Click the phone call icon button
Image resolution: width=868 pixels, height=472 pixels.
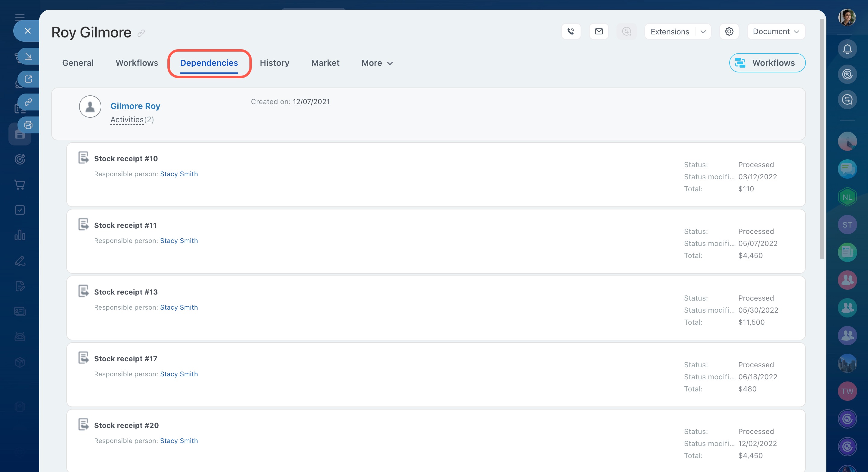tap(571, 31)
